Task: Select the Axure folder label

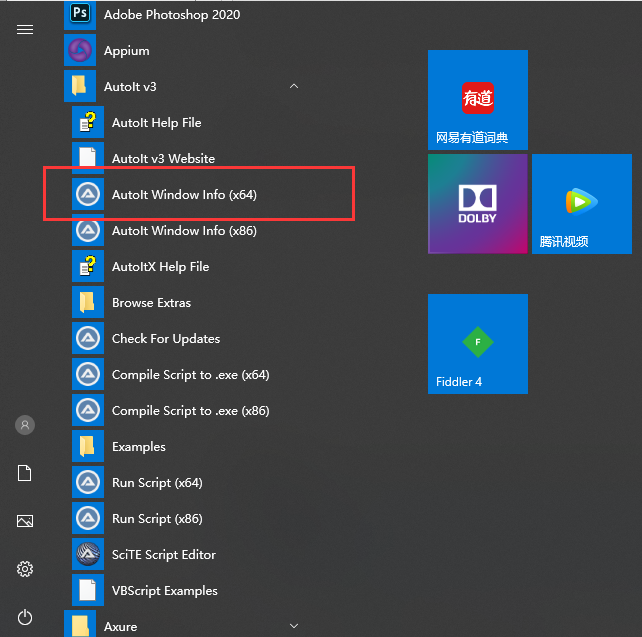Action: [120, 627]
